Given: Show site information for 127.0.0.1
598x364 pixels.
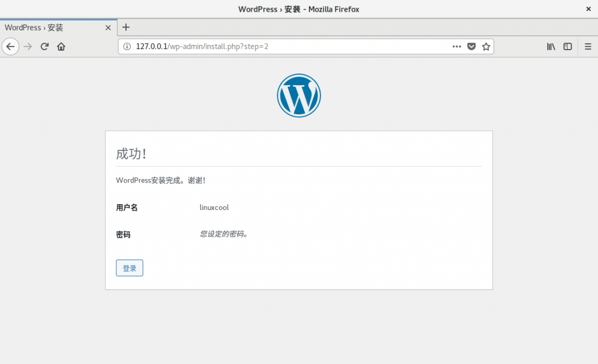Looking at the screenshot, I should [x=127, y=47].
